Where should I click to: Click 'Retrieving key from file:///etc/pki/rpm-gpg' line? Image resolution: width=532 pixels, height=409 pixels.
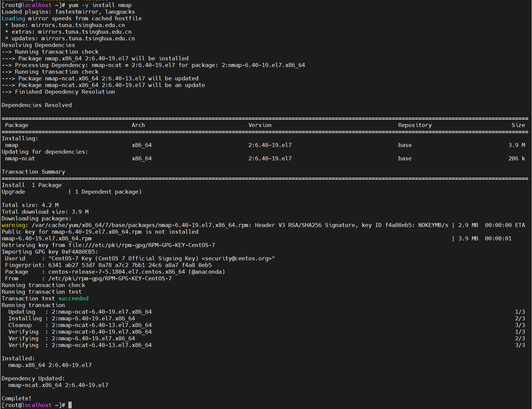pyautogui.click(x=108, y=245)
